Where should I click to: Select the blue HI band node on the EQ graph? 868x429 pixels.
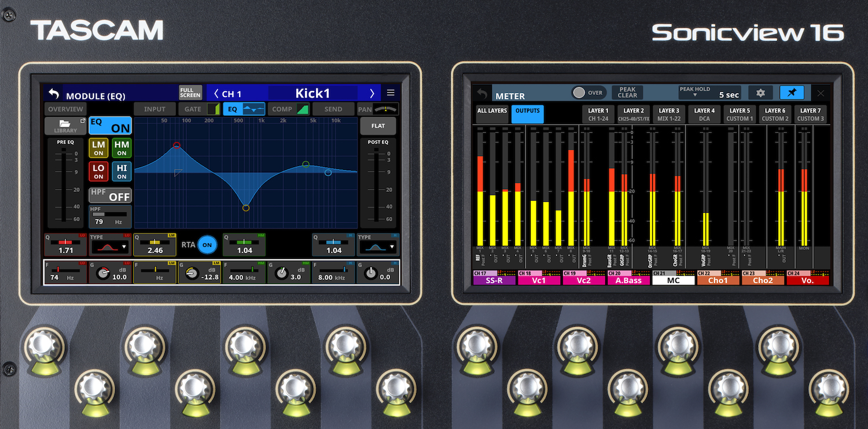(328, 172)
